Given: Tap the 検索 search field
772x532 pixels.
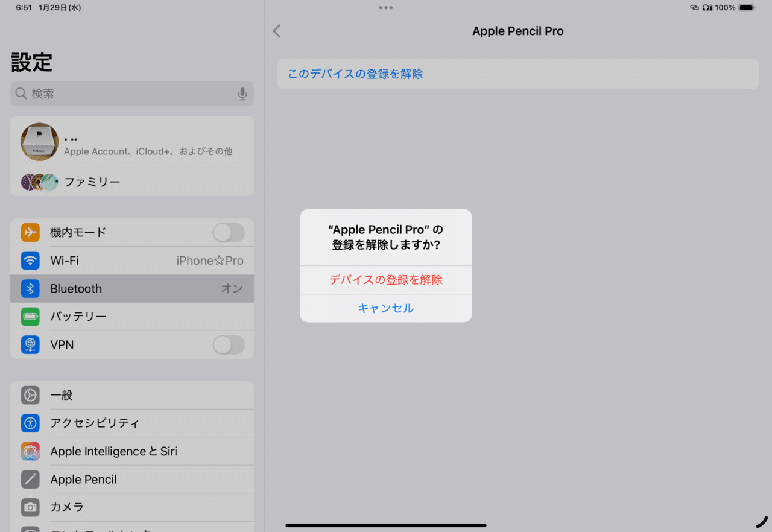Looking at the screenshot, I should pyautogui.click(x=132, y=93).
